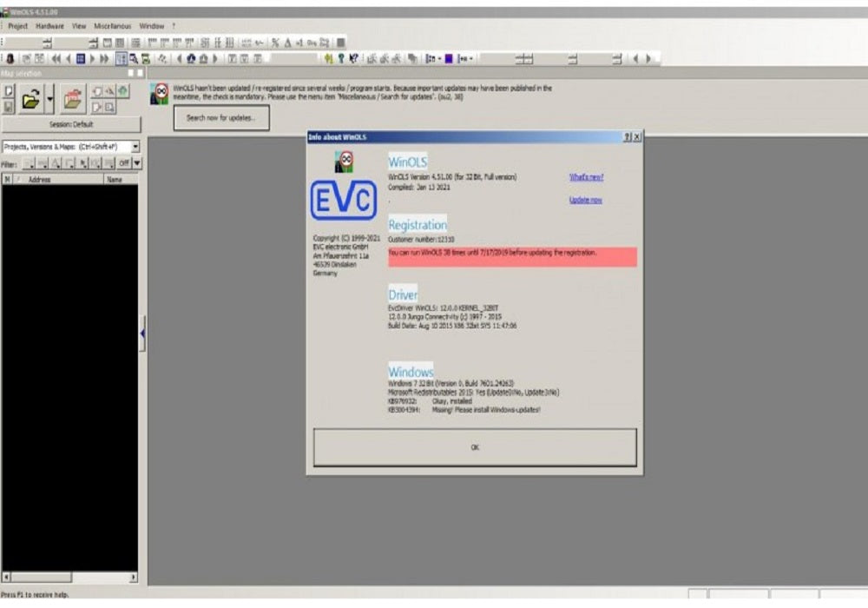Click the question mark help toolbar icon
This screenshot has width=868, height=608.
pyautogui.click(x=341, y=59)
